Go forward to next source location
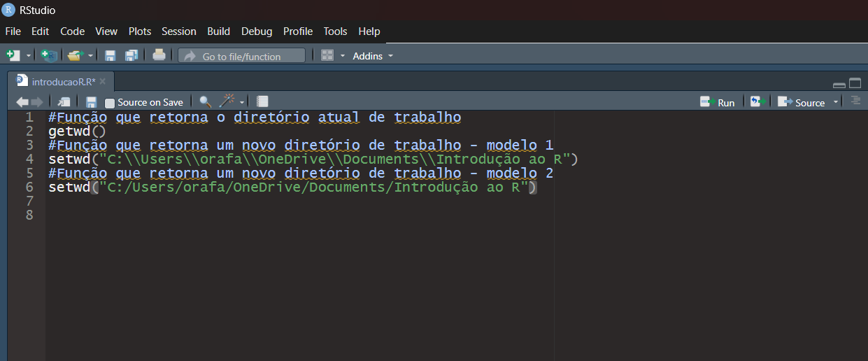The width and height of the screenshot is (868, 361). (37, 102)
